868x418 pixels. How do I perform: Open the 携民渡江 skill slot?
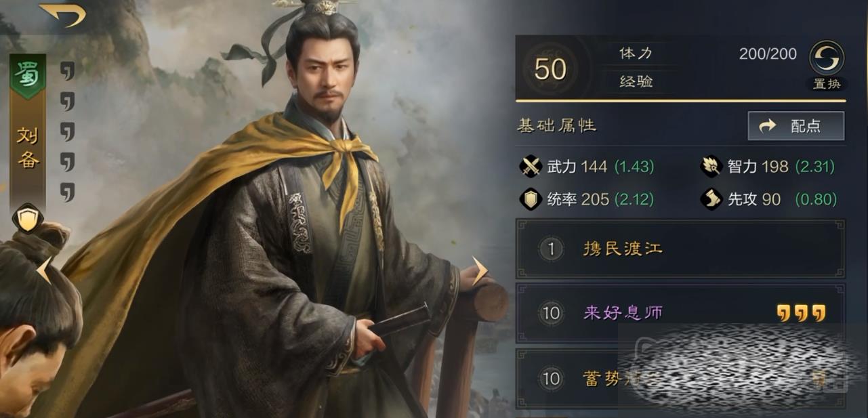tap(680, 249)
